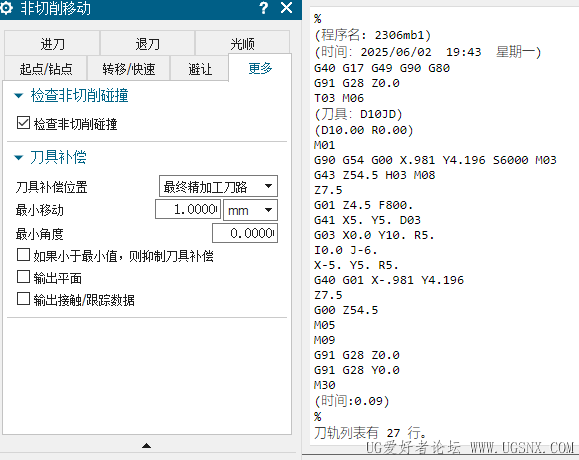Open the 刀具补偿位置 dropdown
Image resolution: width=579 pixels, height=460 pixels.
(218, 186)
